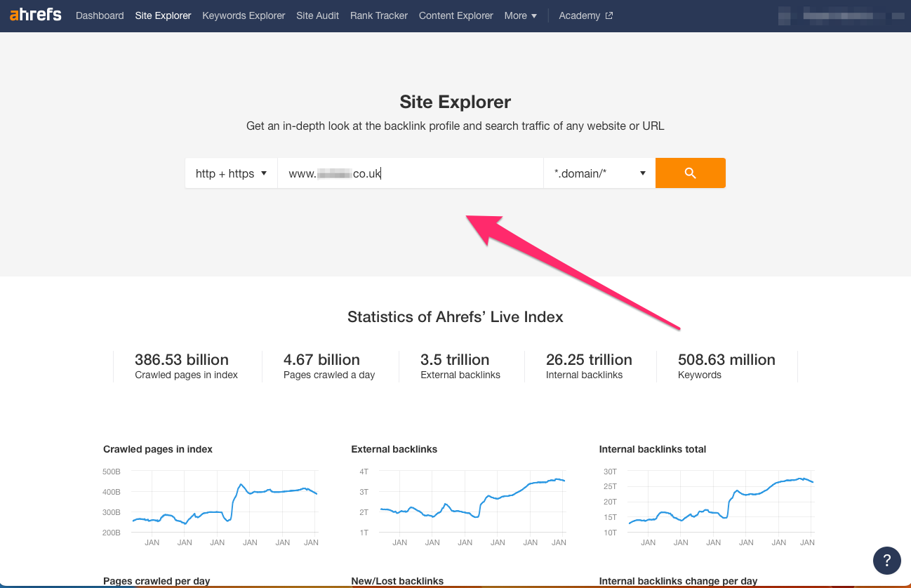Go to Keywords Explorer

pyautogui.click(x=244, y=15)
